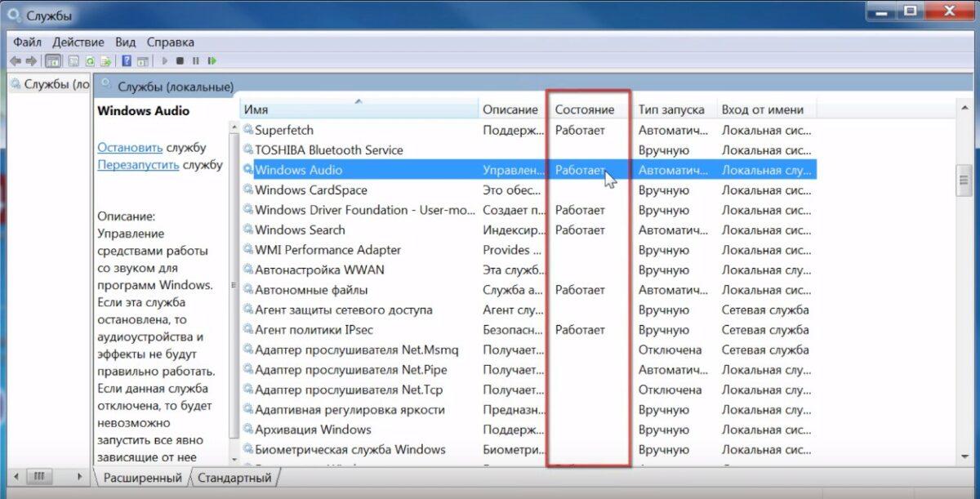Sort by the Описание column header
Image resolution: width=980 pixels, height=499 pixels.
(x=512, y=109)
